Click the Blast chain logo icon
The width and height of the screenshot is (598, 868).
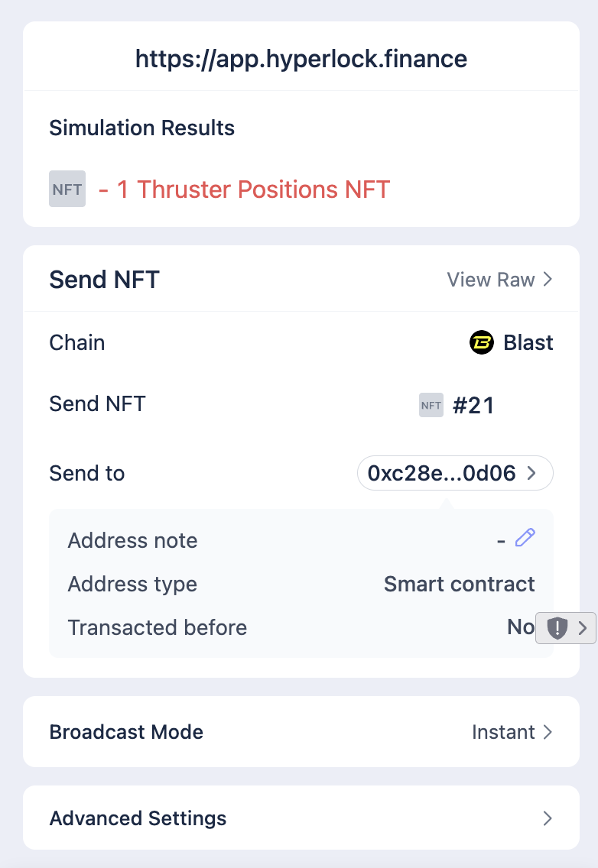tap(481, 342)
